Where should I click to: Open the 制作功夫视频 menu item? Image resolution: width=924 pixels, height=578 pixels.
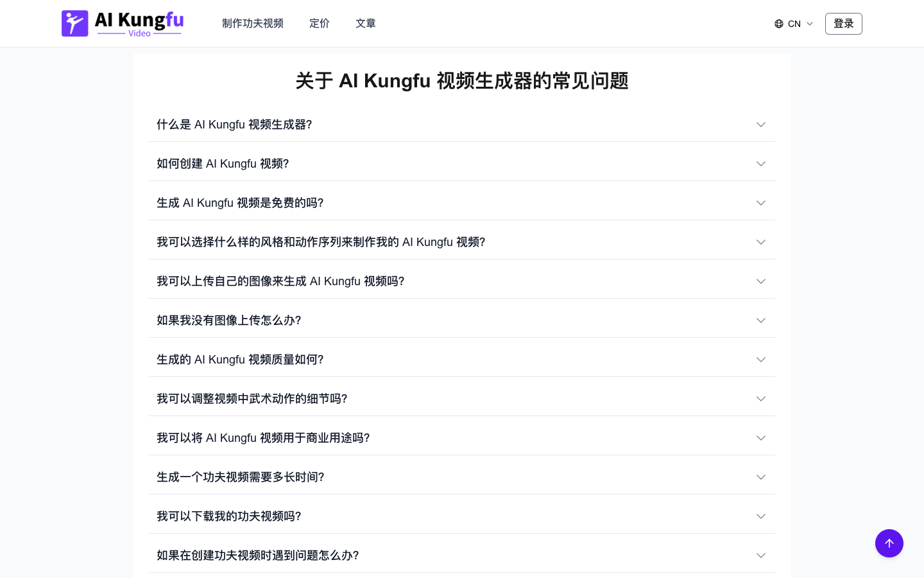[253, 24]
